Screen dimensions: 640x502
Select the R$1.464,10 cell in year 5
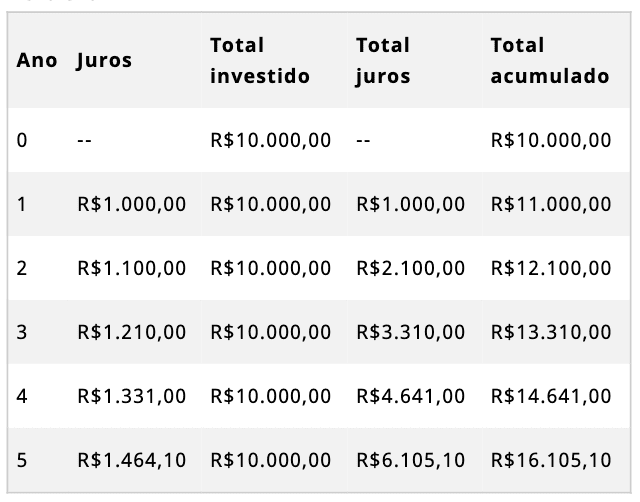[x=131, y=460]
